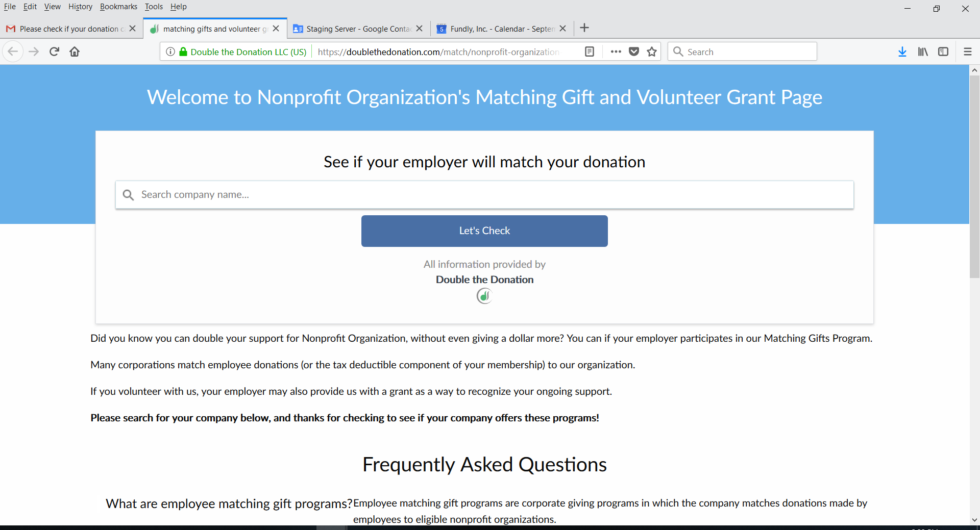The image size is (980, 530).
Task: Open the Bookmarks menu
Action: [x=118, y=7]
